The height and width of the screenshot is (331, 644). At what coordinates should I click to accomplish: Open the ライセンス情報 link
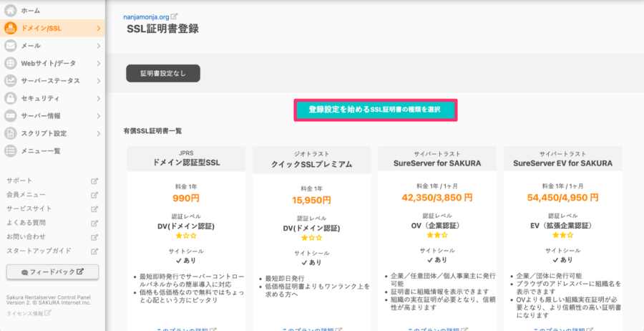[25, 313]
